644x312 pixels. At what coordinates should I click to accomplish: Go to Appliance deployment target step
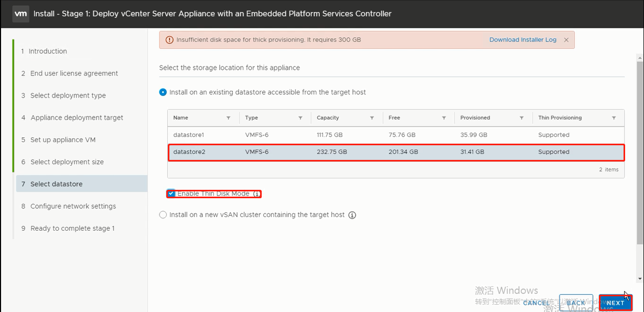pos(72,117)
